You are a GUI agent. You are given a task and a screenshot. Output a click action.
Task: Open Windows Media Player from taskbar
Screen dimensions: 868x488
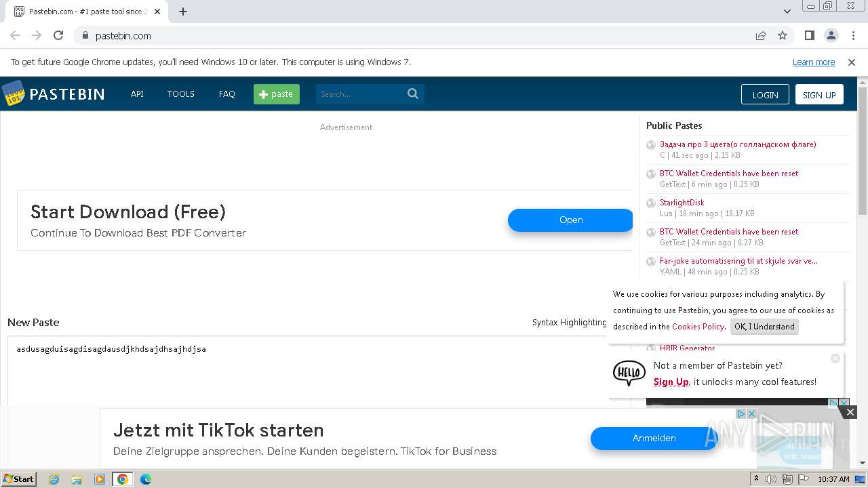pos(100,479)
